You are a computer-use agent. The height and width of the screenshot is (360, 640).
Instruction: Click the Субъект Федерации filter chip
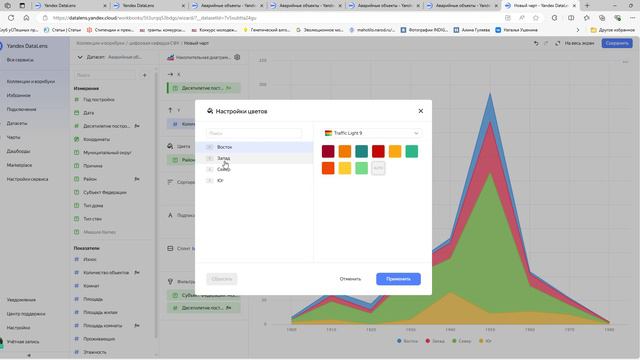click(x=204, y=295)
